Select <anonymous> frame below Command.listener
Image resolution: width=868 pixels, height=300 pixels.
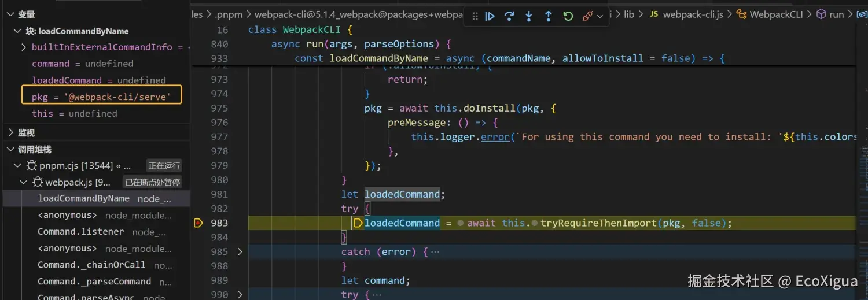95,249
